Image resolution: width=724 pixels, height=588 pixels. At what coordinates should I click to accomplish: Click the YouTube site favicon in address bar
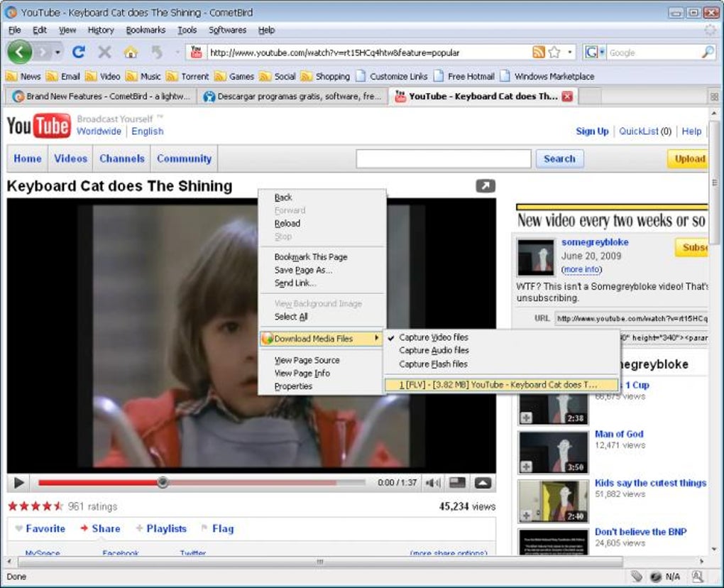196,52
